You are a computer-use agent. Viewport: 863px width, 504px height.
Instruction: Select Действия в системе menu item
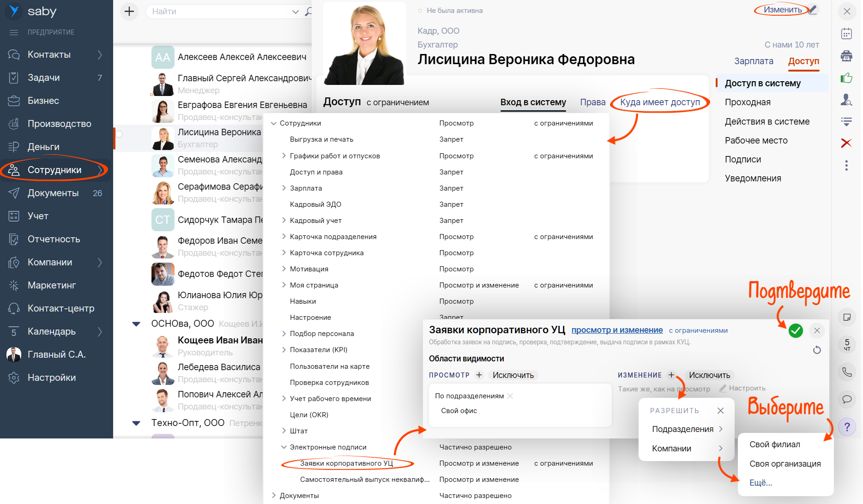767,121
